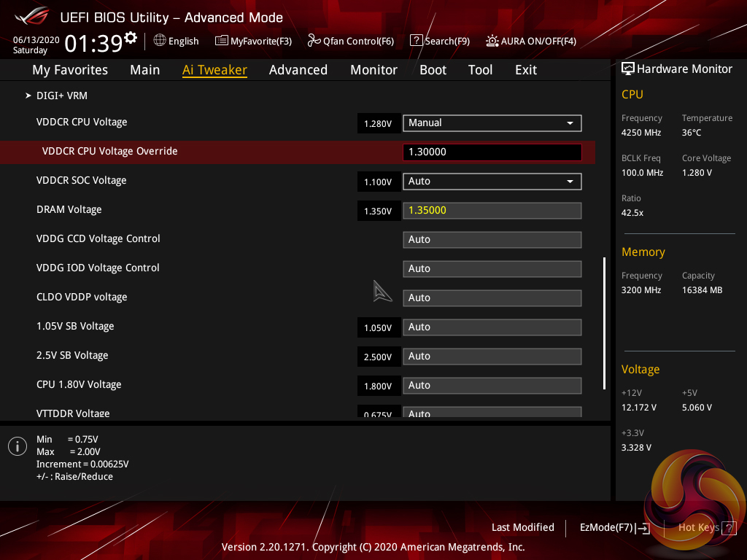Screen dimensions: 747x560
Task: Toggle AURA ON/OFF lighting icon
Action: [x=492, y=41]
